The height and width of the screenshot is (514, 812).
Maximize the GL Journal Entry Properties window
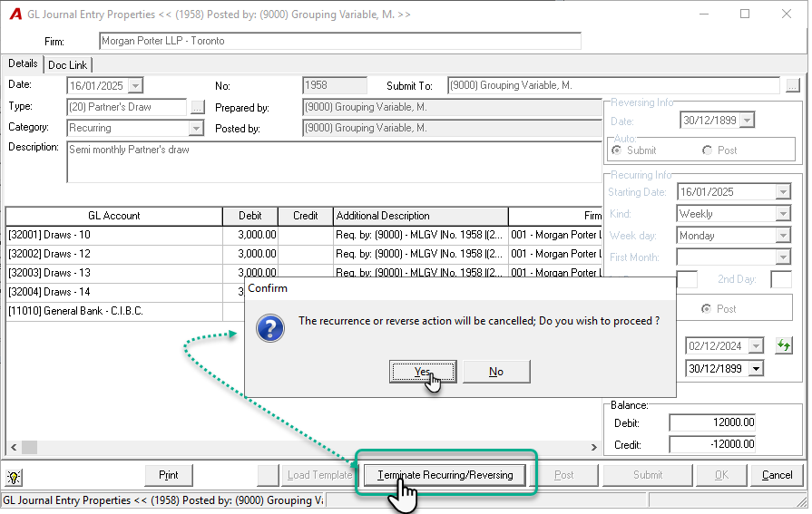tap(745, 14)
